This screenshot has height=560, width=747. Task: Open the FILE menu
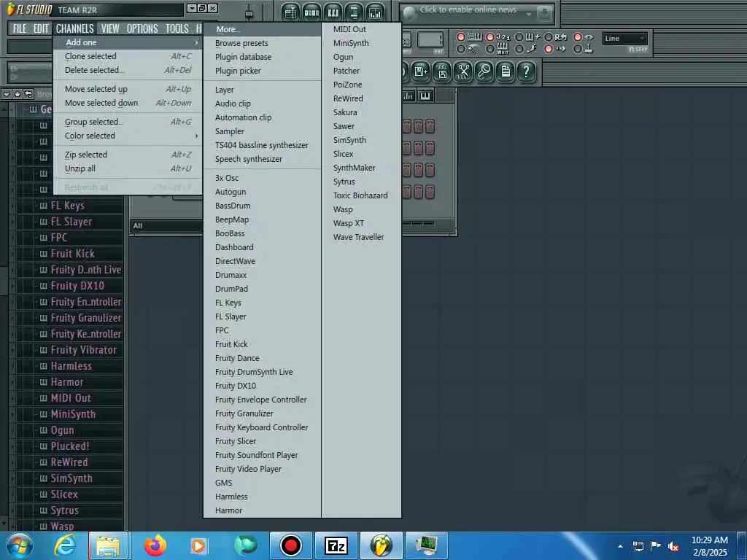click(x=20, y=28)
